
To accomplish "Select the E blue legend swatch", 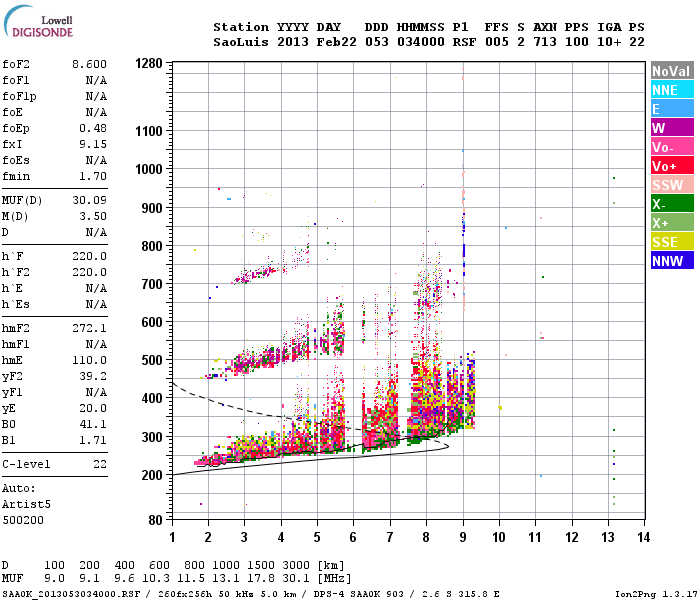I will pyautogui.click(x=672, y=109).
